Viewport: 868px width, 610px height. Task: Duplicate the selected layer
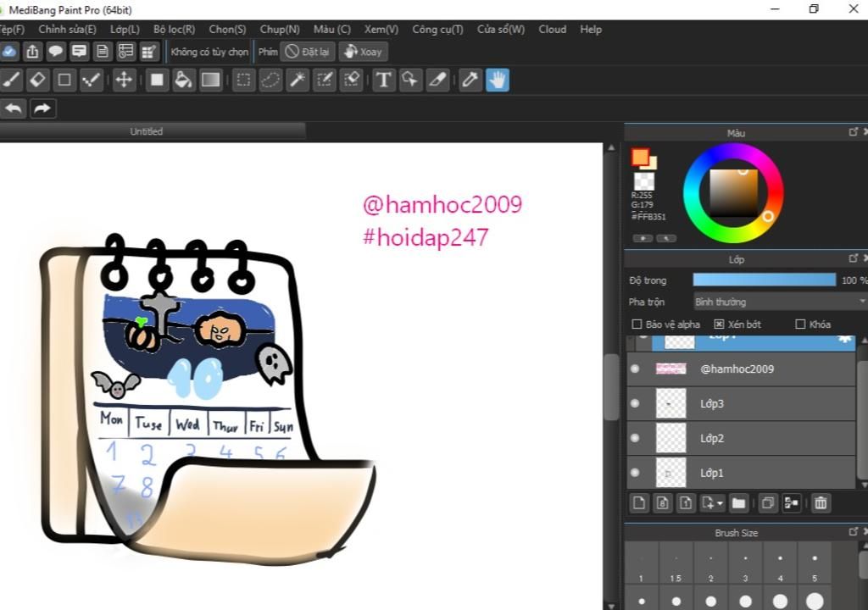click(x=768, y=503)
